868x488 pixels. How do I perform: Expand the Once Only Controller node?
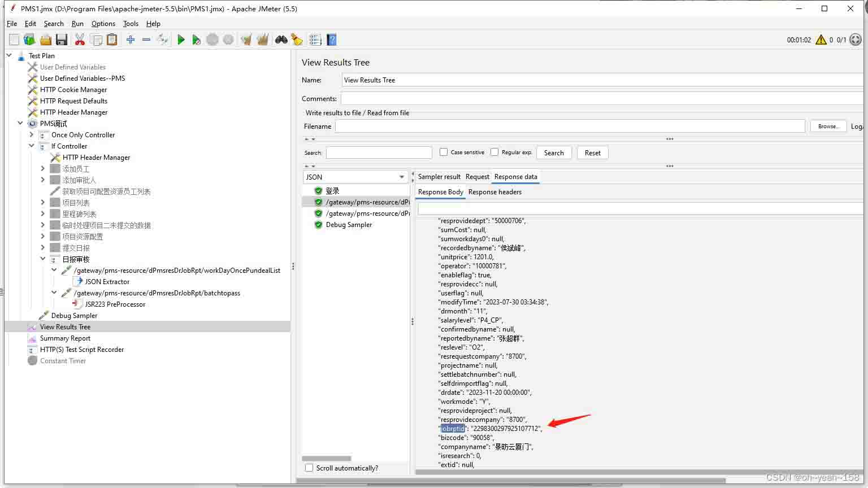(x=32, y=134)
